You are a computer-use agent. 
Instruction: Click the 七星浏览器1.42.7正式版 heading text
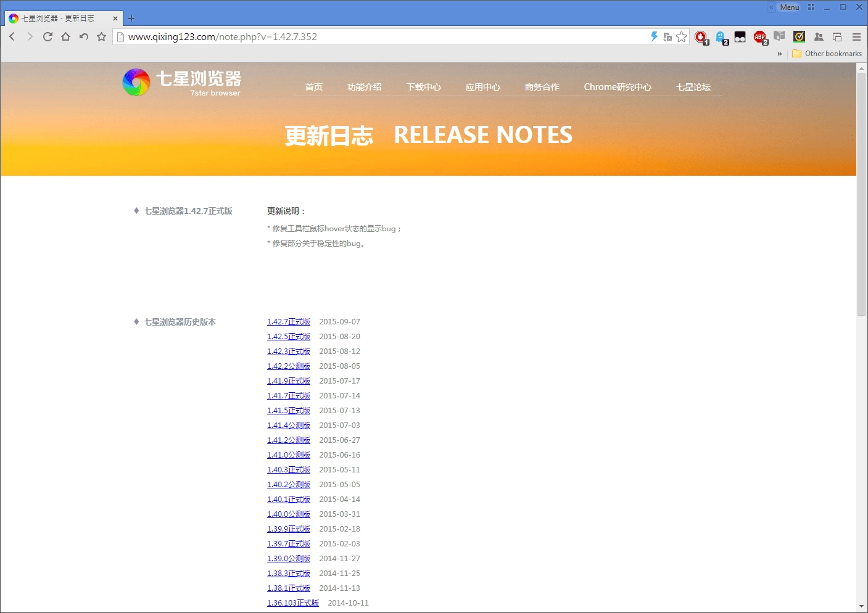pos(188,211)
